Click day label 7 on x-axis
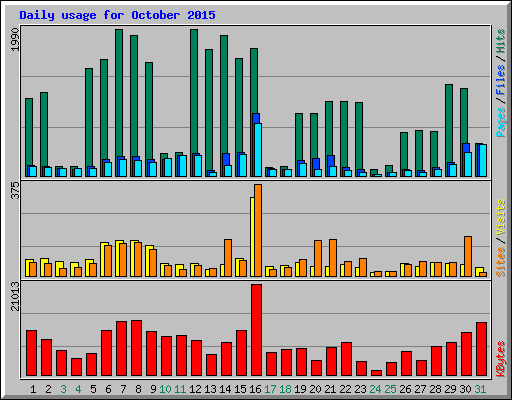Image resolution: width=512 pixels, height=400 pixels. tap(123, 389)
